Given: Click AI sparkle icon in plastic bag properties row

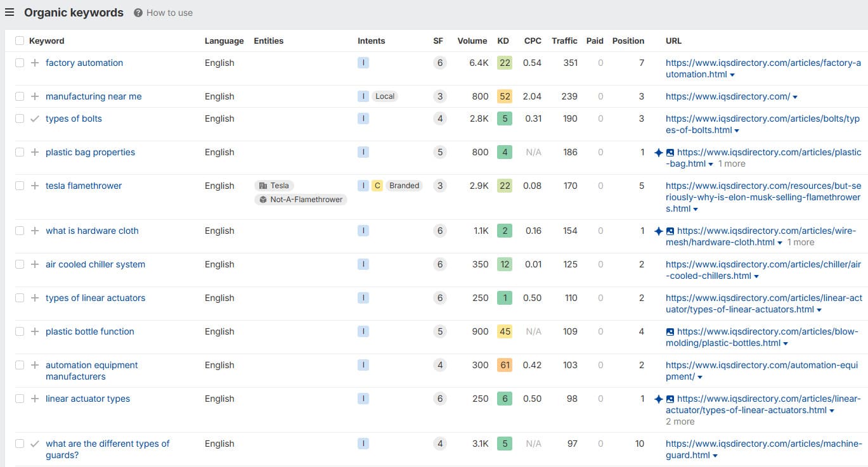Looking at the screenshot, I should click(x=659, y=152).
